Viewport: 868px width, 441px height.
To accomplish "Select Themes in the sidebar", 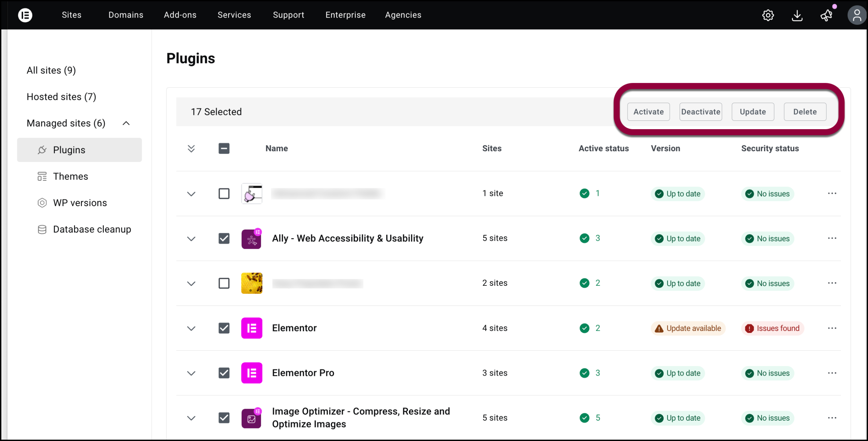I will [70, 176].
